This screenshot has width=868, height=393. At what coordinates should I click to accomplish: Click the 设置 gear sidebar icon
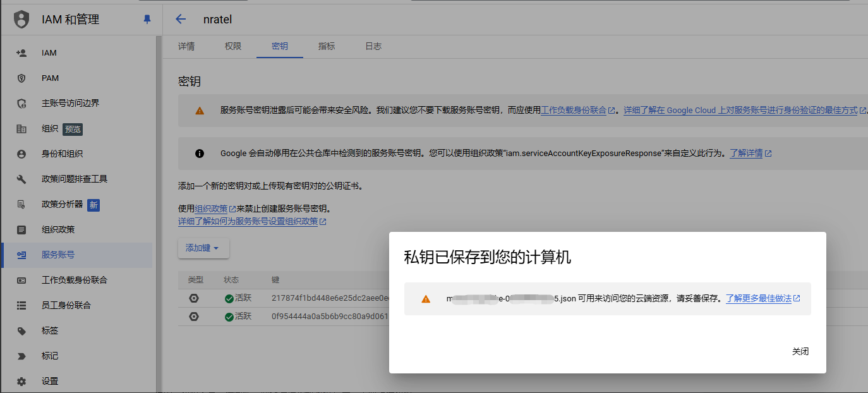click(21, 382)
